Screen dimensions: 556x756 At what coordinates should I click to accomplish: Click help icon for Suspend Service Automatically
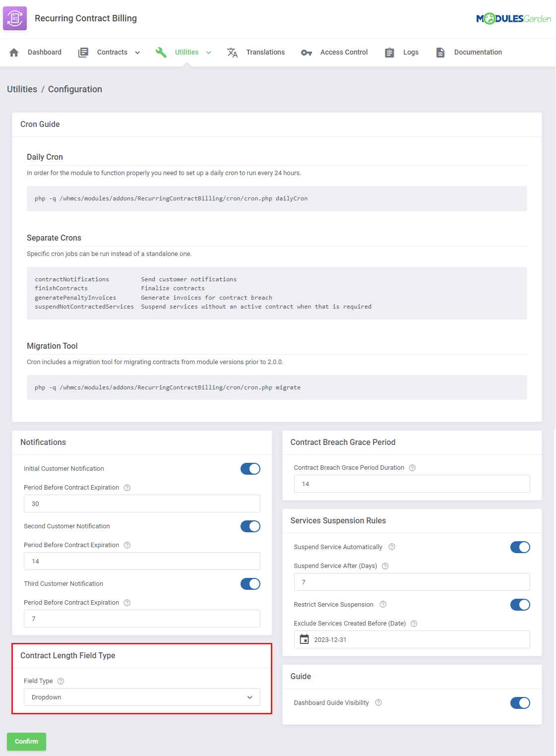pyautogui.click(x=392, y=547)
